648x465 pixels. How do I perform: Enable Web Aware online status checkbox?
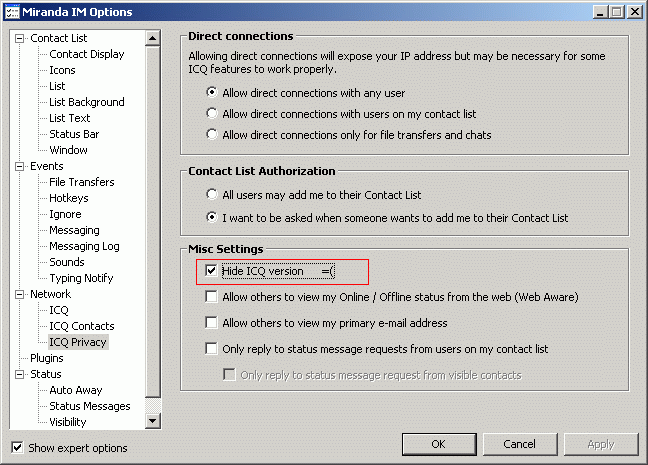click(211, 296)
